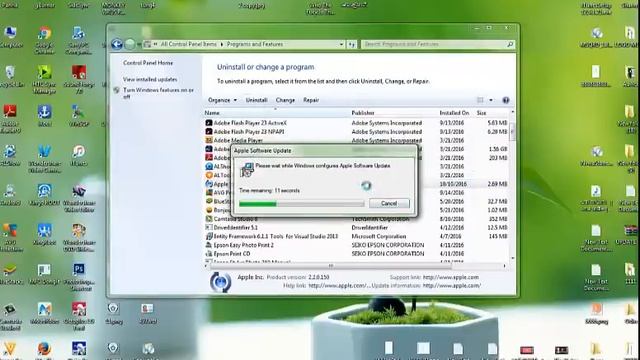Click the Programs and Features breadcrumb
The height and width of the screenshot is (360, 640).
point(255,44)
